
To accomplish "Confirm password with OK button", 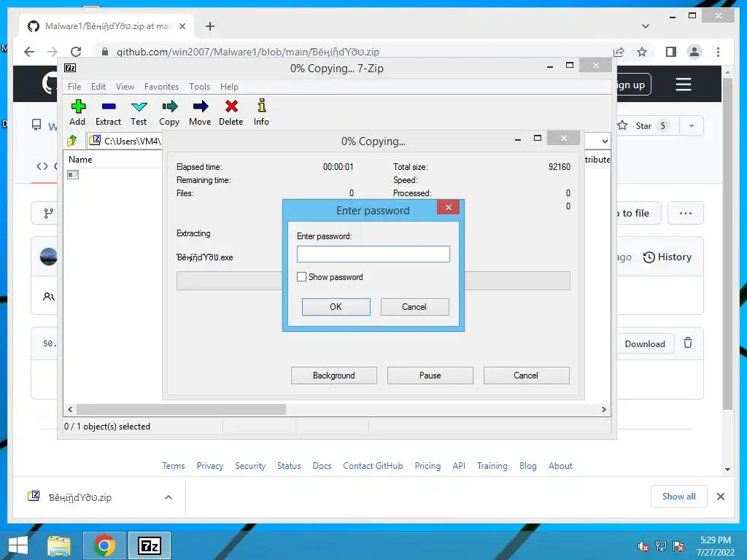I will (336, 307).
